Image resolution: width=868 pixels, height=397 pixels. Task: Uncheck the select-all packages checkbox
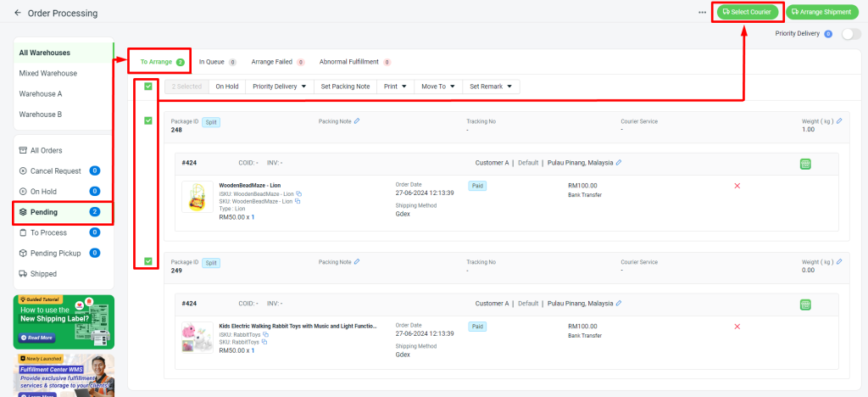click(148, 87)
